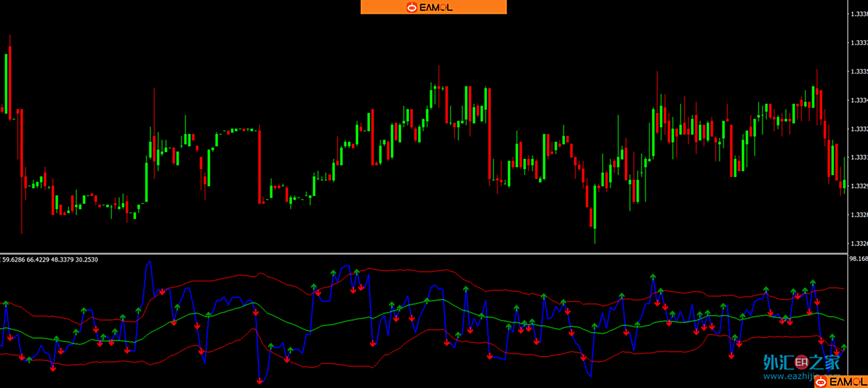Click the blue line's lowest trough in the indicator's right half
The image size is (868, 388).
(x=591, y=375)
